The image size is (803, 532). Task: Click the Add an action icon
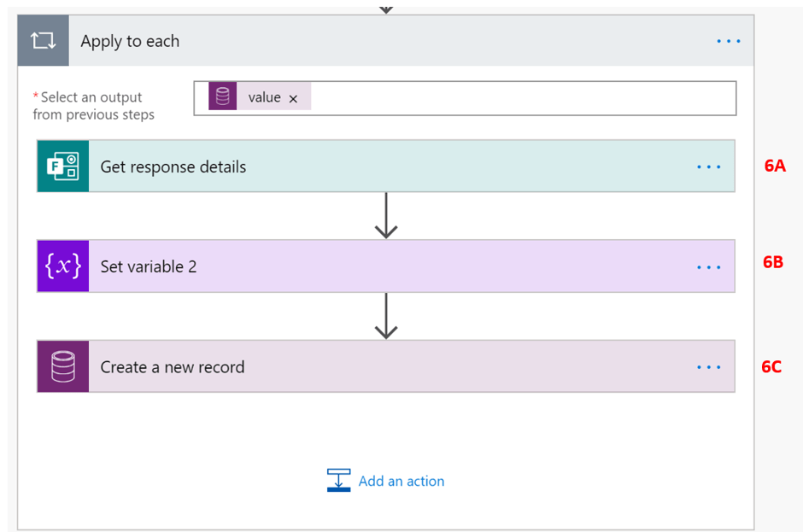pyautogui.click(x=338, y=480)
